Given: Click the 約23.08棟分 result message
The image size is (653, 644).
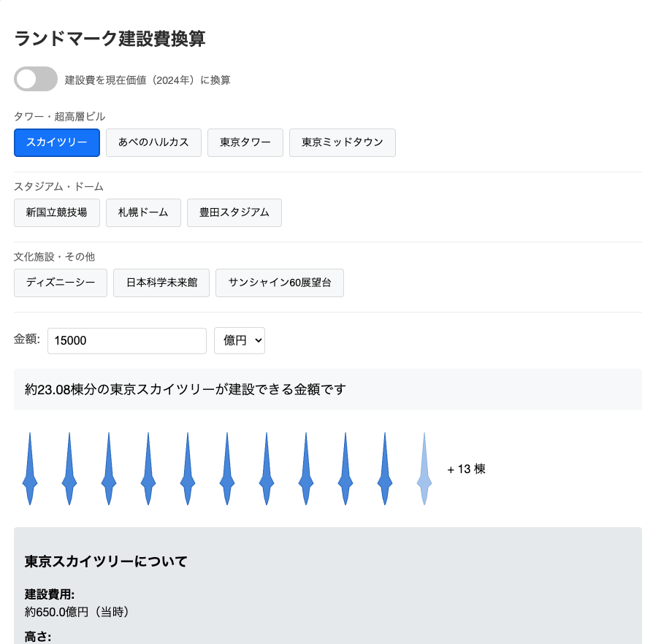Looking at the screenshot, I should click(186, 390).
